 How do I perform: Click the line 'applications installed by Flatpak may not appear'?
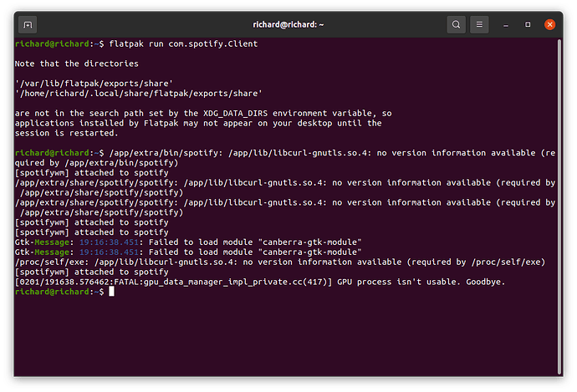[134, 123]
